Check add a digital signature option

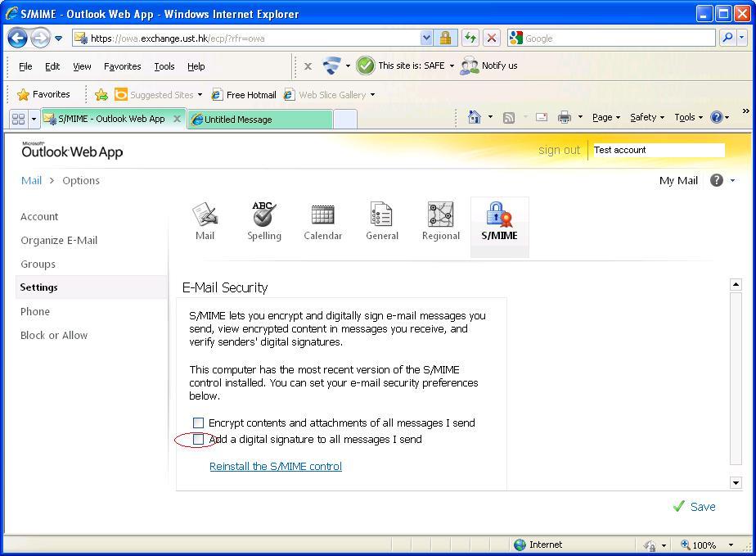point(198,440)
